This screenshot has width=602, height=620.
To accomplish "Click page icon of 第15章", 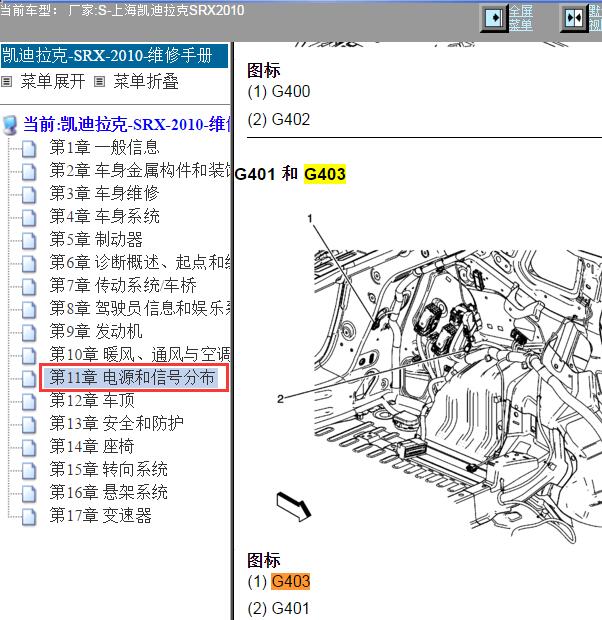I will point(29,470).
